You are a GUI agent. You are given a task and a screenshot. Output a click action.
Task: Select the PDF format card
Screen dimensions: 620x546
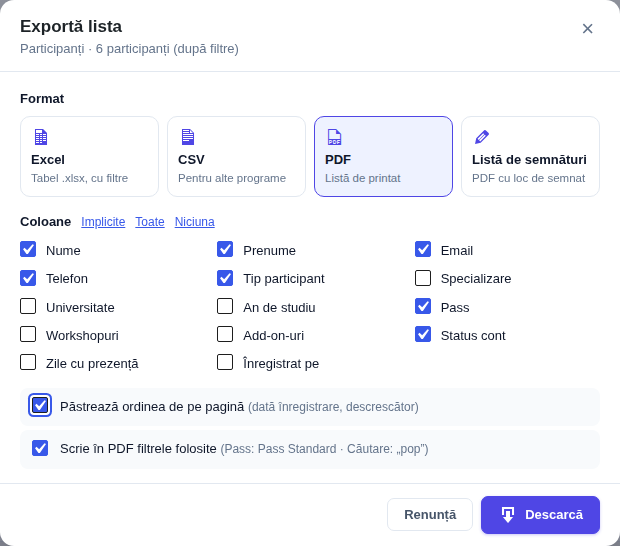(383, 157)
